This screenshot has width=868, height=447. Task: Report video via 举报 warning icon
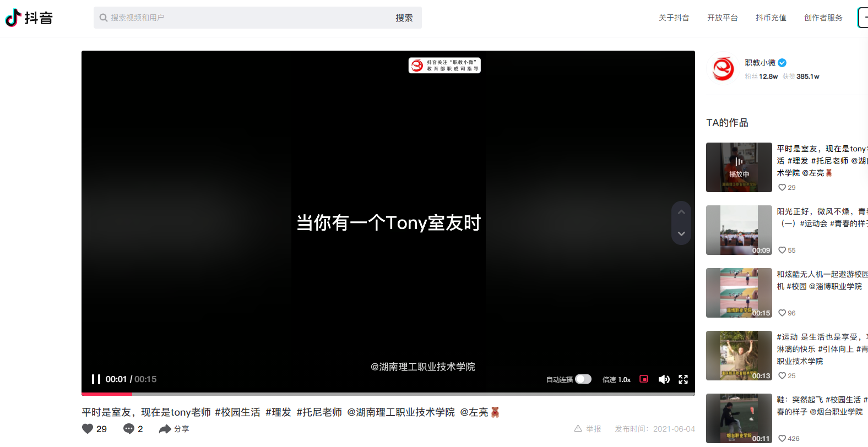pos(578,429)
